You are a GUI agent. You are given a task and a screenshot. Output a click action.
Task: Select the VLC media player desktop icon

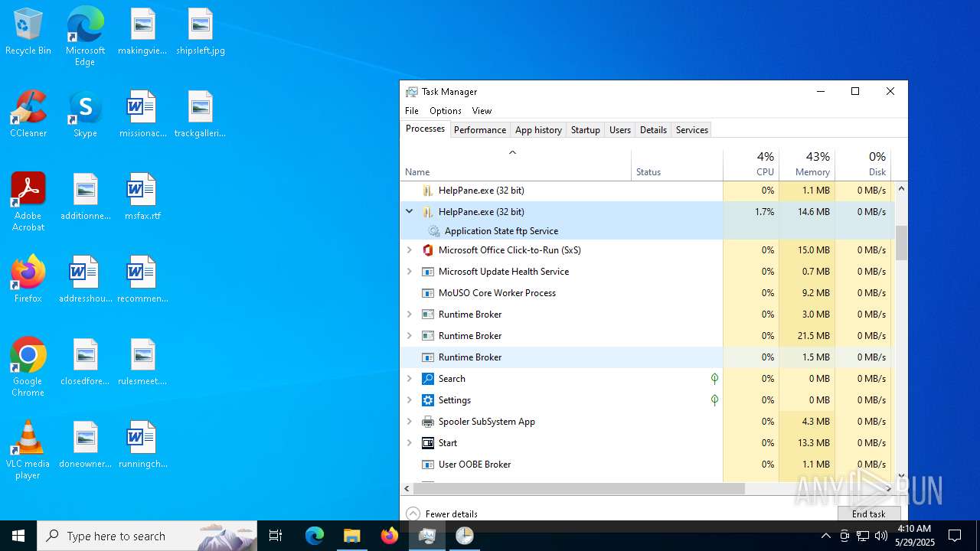(x=28, y=451)
